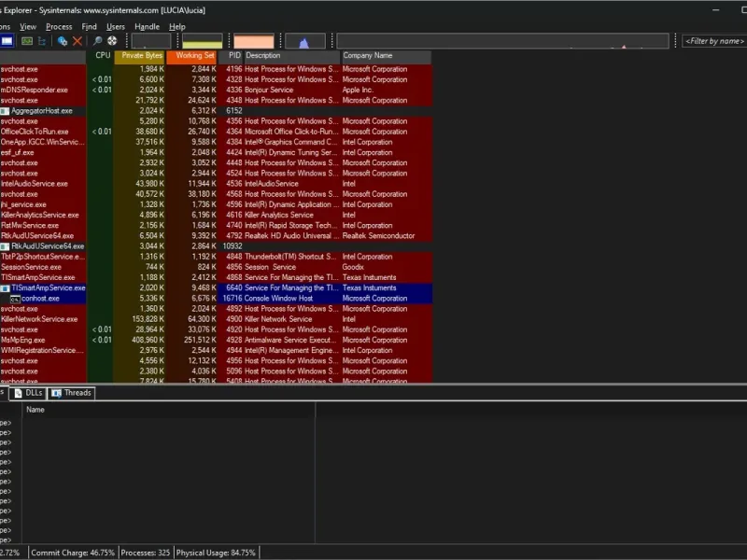Sort by the Description column header
This screenshot has width=747, height=560.
(x=292, y=56)
